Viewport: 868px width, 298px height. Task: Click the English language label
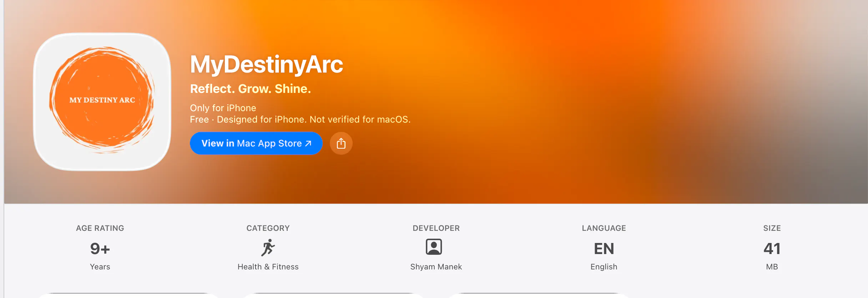(604, 267)
